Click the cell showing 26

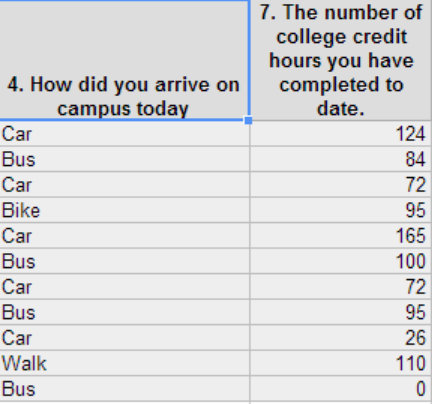pos(341,338)
